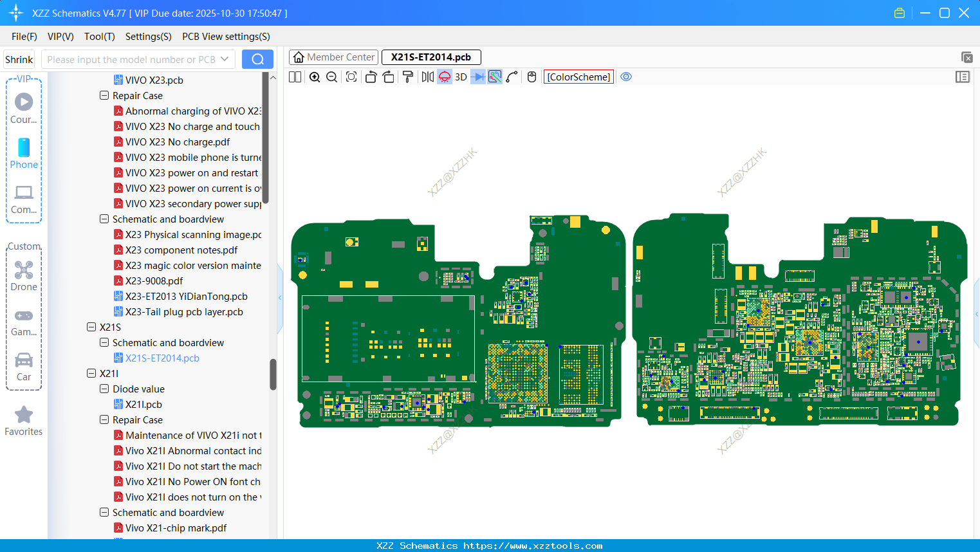Screen dimensions: 980x552
Task: Click the paint roller icon
Action: 408,77
